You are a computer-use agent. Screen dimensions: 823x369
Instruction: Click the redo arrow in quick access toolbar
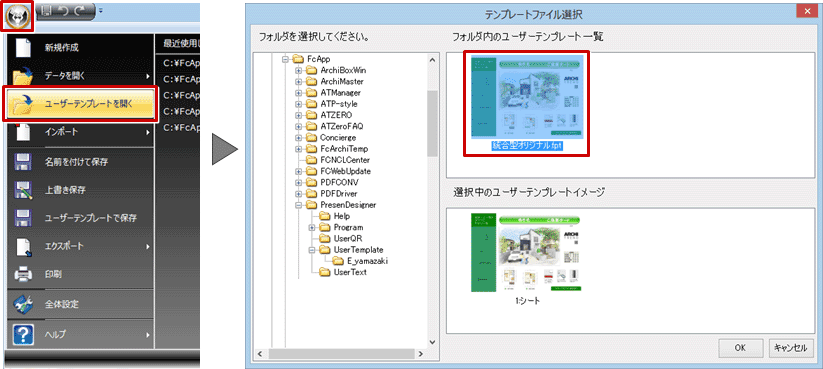80,10
